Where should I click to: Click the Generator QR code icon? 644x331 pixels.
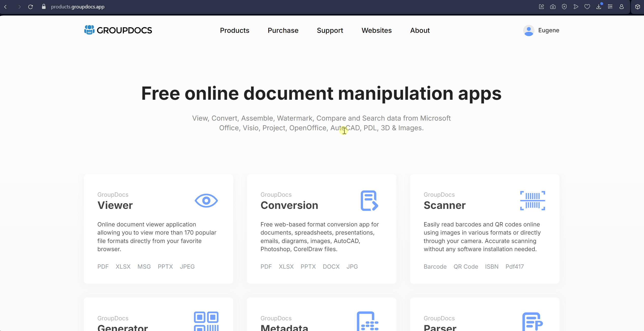(x=206, y=321)
